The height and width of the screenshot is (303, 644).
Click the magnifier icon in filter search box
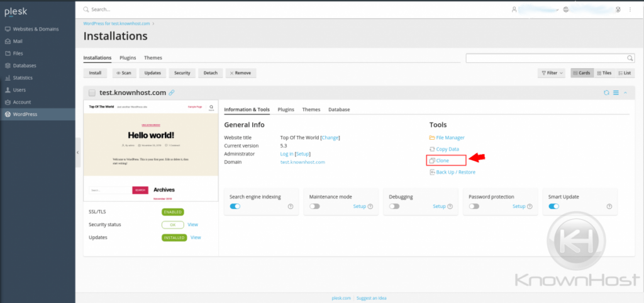click(630, 58)
